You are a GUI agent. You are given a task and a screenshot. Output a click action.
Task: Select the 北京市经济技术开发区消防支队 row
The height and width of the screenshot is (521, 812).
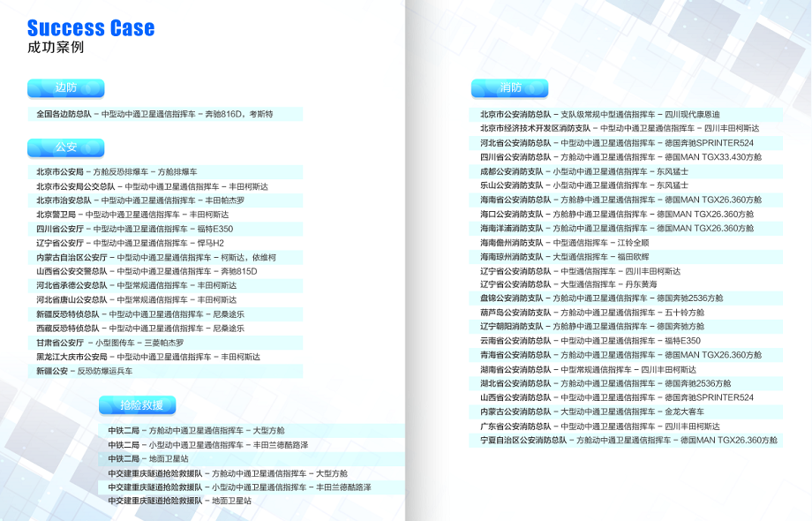point(626,128)
